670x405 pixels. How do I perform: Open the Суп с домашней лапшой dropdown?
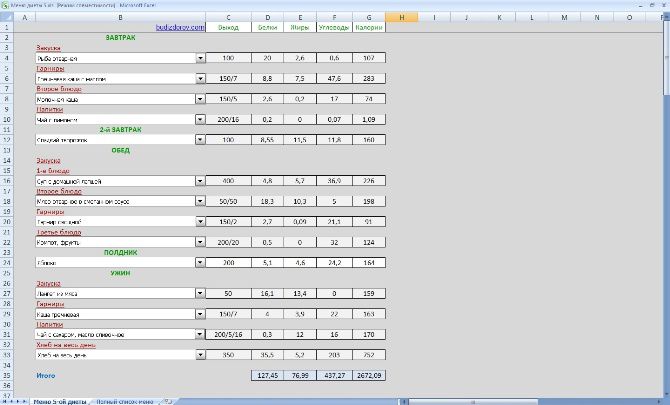tap(199, 181)
